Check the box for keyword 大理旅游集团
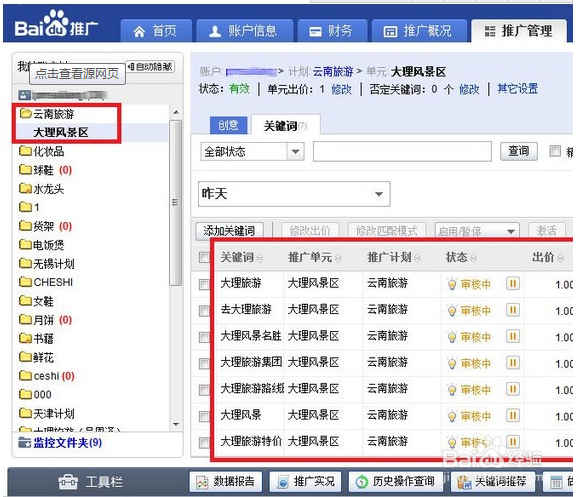The width and height of the screenshot is (577, 497). pyautogui.click(x=204, y=363)
